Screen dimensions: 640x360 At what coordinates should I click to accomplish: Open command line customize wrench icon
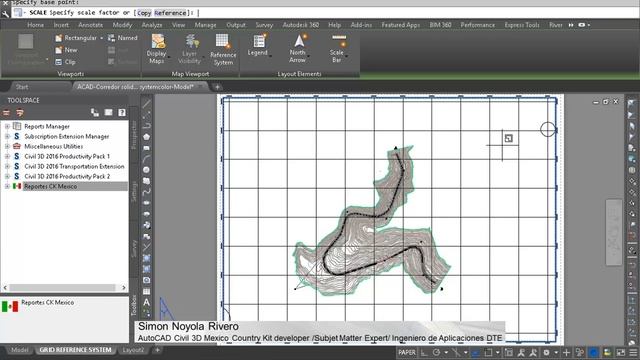tap(5, 13)
